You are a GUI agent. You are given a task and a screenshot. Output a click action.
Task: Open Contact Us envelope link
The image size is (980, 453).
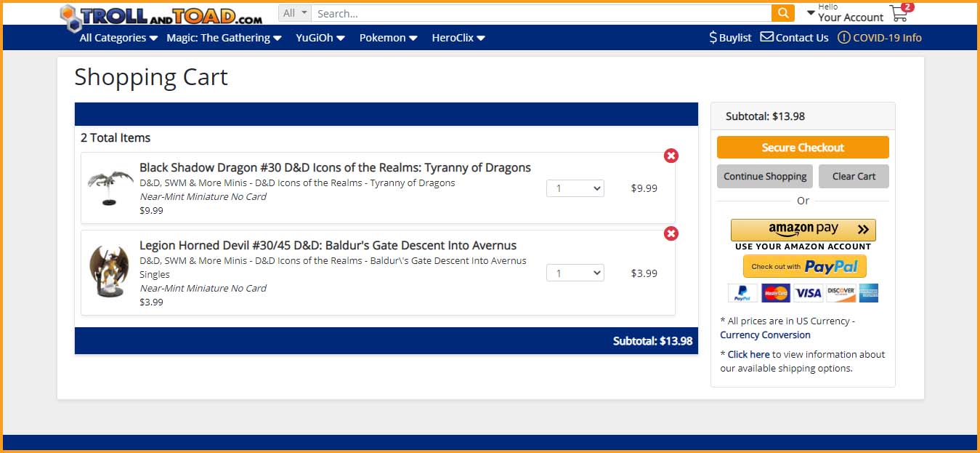[794, 38]
